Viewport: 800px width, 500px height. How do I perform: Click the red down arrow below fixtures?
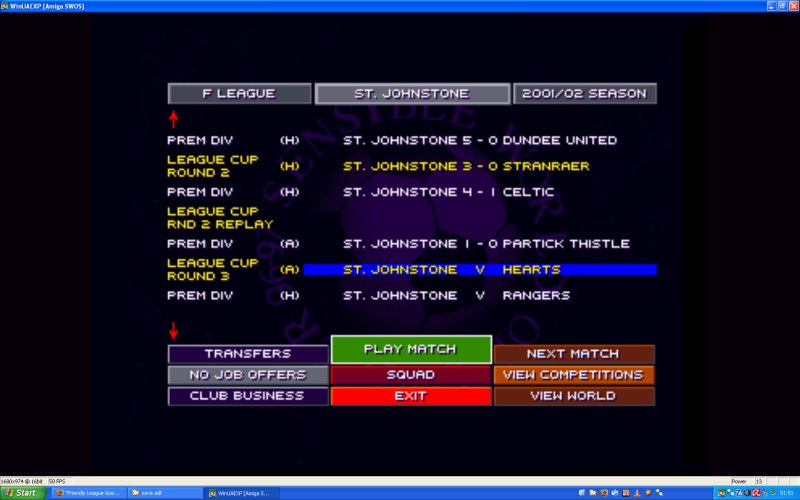pyautogui.click(x=173, y=330)
